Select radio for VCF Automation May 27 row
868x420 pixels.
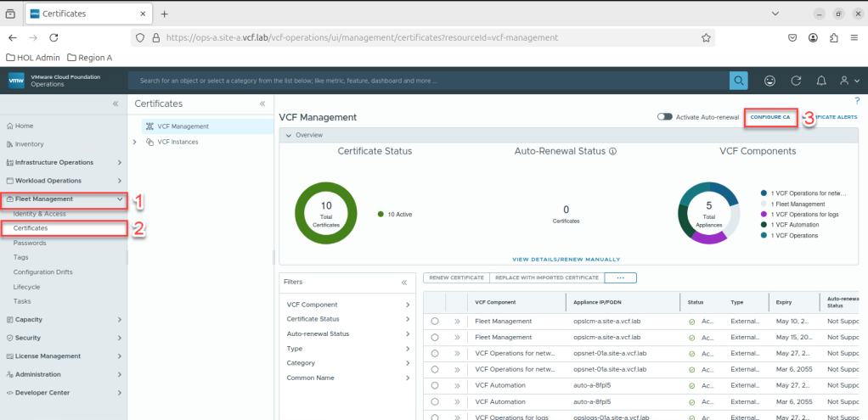[435, 385]
